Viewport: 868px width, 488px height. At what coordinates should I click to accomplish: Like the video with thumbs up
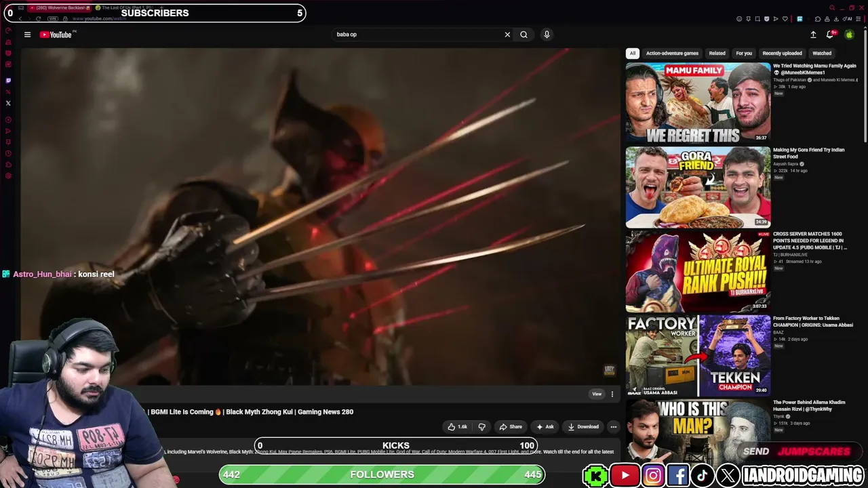tap(457, 427)
